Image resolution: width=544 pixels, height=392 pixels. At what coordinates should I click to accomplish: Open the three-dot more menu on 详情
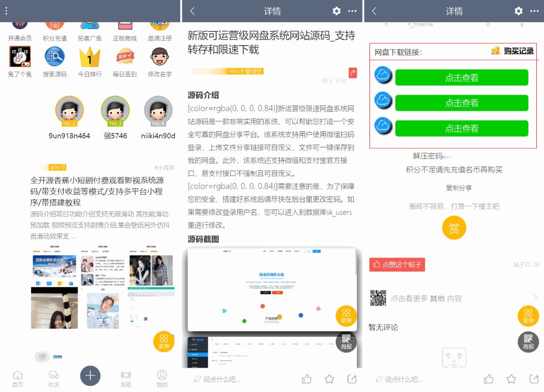pyautogui.click(x=353, y=11)
